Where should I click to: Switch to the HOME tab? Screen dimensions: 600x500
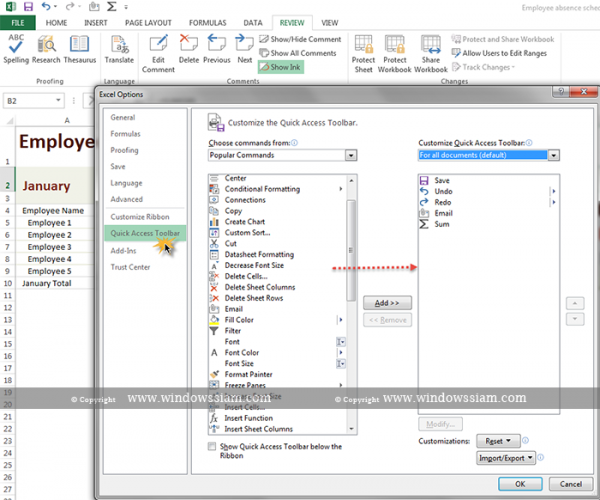pyautogui.click(x=56, y=23)
